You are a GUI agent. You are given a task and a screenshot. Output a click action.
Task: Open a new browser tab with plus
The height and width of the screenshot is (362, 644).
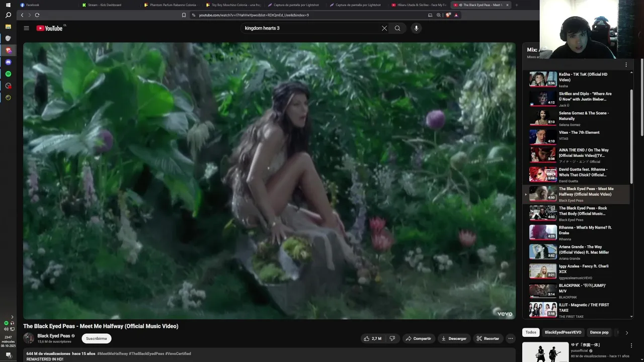(516, 5)
